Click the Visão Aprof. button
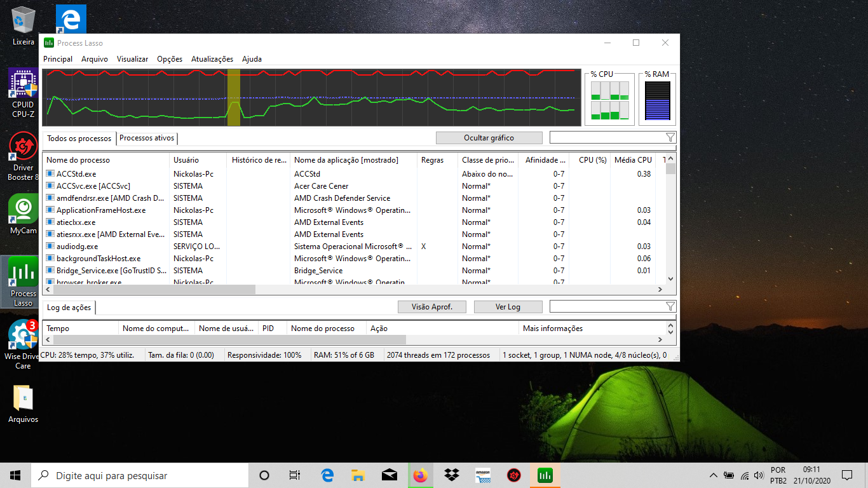 tap(432, 307)
